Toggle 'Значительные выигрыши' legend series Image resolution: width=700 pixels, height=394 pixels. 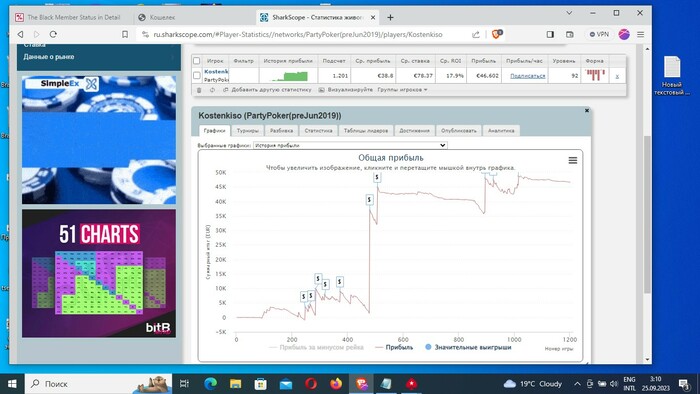[468, 347]
